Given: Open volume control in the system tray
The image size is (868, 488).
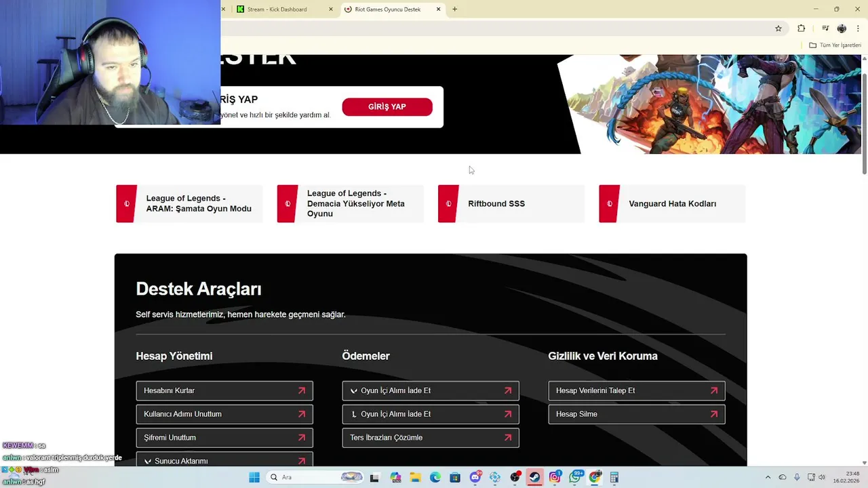Looking at the screenshot, I should [822, 477].
